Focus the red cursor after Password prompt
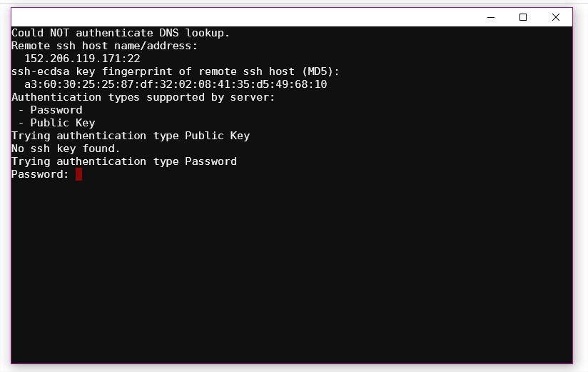This screenshot has width=588, height=372. click(78, 174)
